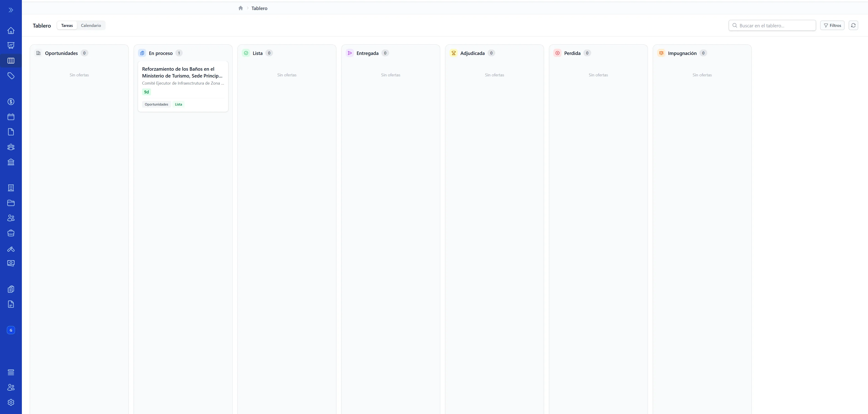868x414 pixels.
Task: Open the banknote icon in sidebar
Action: 11,263
